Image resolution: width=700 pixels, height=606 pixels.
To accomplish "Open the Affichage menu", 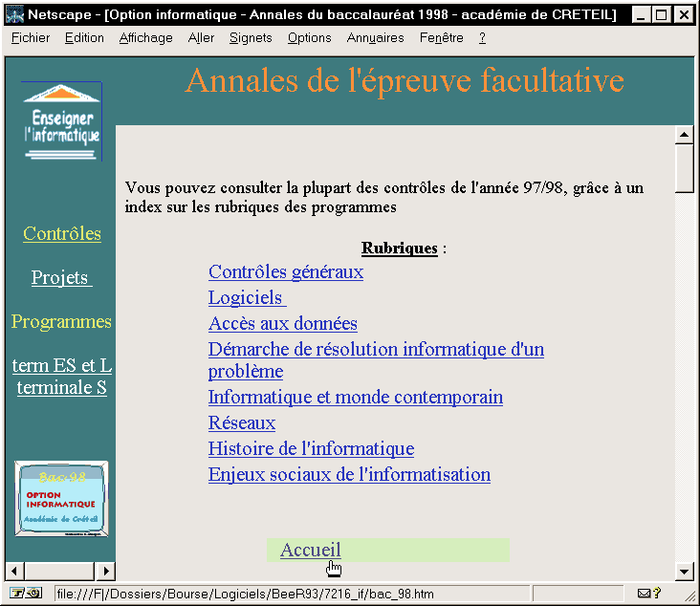I will coord(146,38).
